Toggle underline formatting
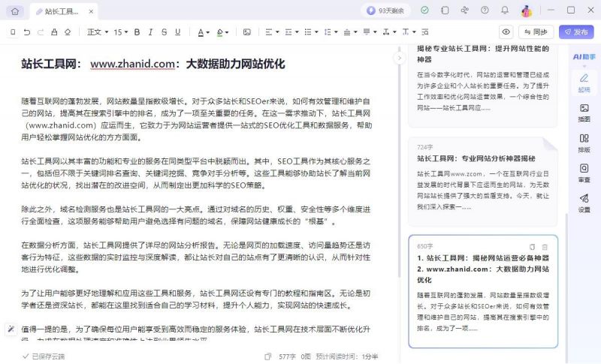The width and height of the screenshot is (601, 364). (x=177, y=32)
